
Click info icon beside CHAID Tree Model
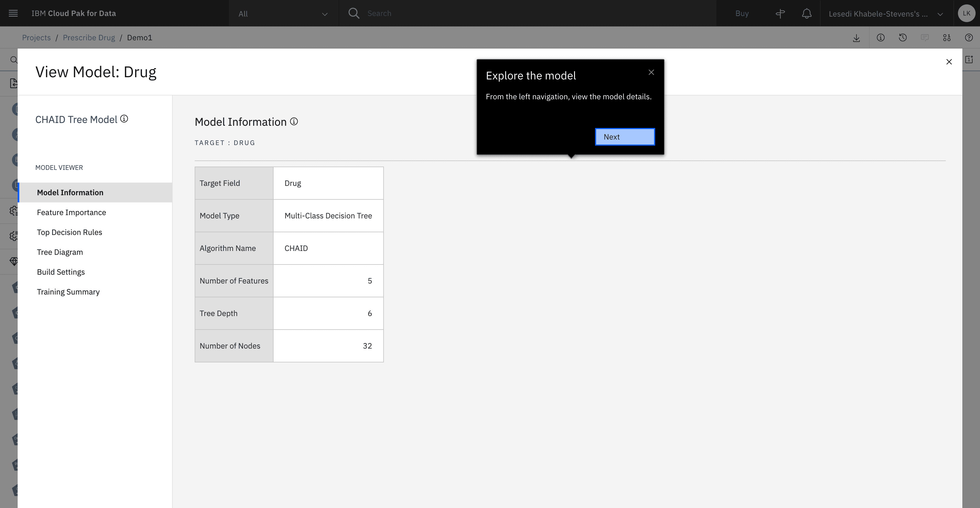pos(124,119)
